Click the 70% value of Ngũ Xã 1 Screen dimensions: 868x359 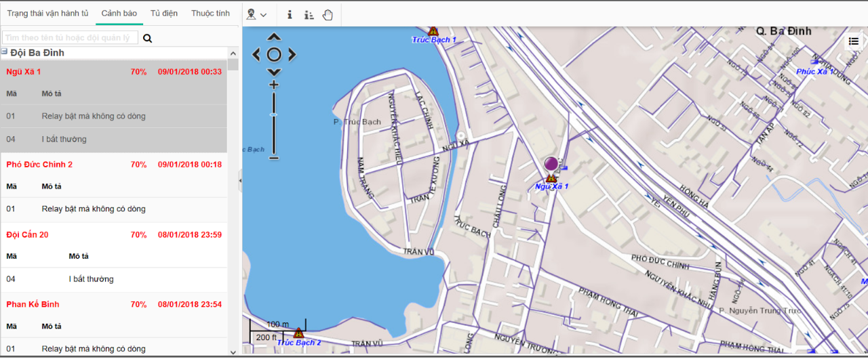(139, 71)
